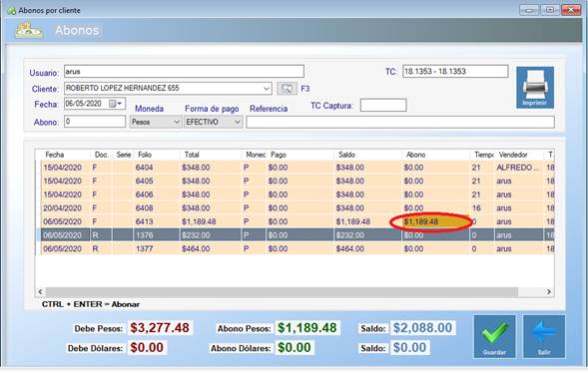Click Total $464.00 in row 1377
The image size is (588, 371).
tap(196, 249)
